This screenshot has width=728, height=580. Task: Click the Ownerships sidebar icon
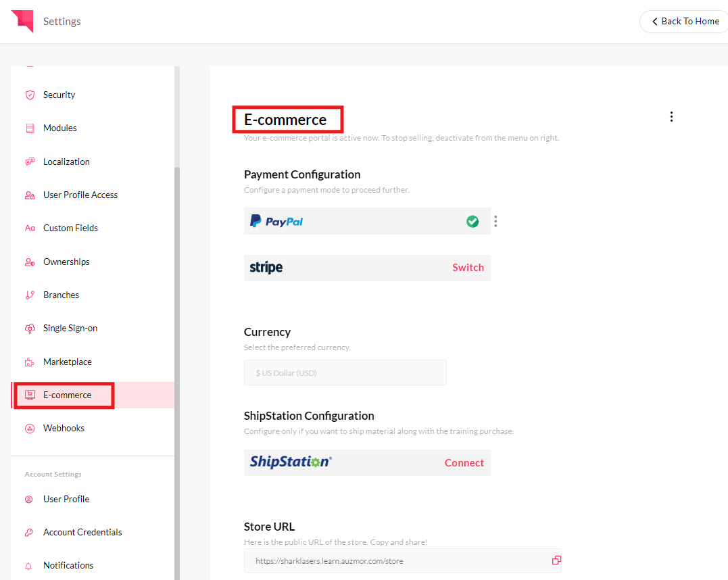[30, 262]
